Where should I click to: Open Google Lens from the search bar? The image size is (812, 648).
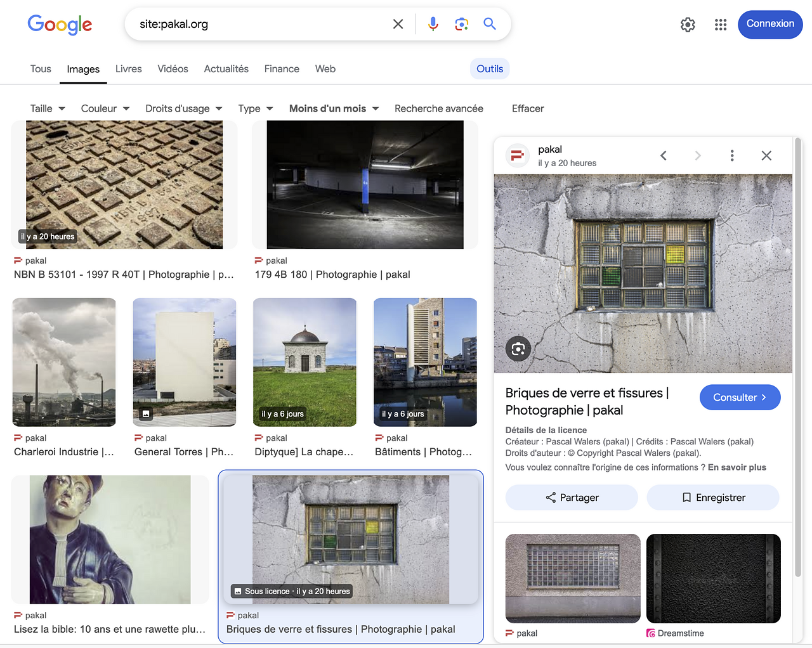[x=461, y=23]
